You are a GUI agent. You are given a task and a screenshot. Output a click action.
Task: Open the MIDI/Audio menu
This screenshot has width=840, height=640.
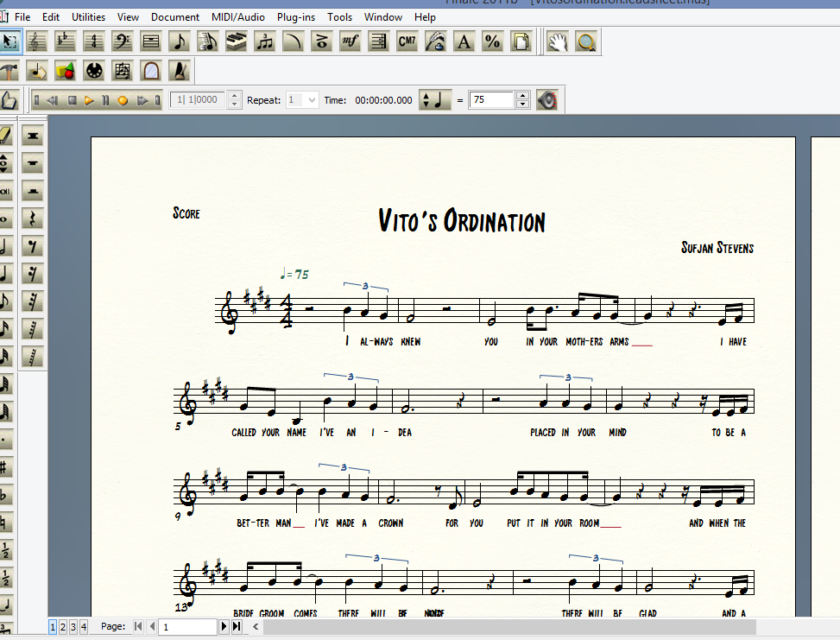237,16
